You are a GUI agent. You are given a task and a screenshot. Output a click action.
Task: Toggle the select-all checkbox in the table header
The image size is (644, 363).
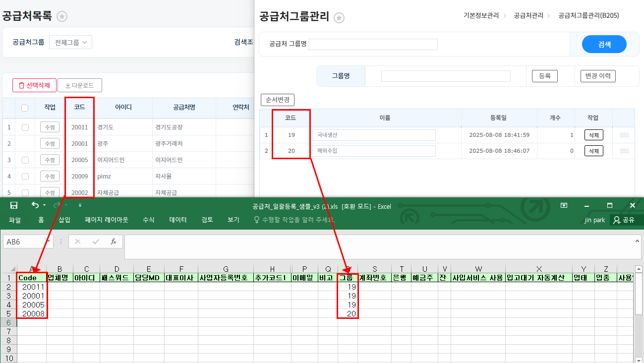[25, 108]
